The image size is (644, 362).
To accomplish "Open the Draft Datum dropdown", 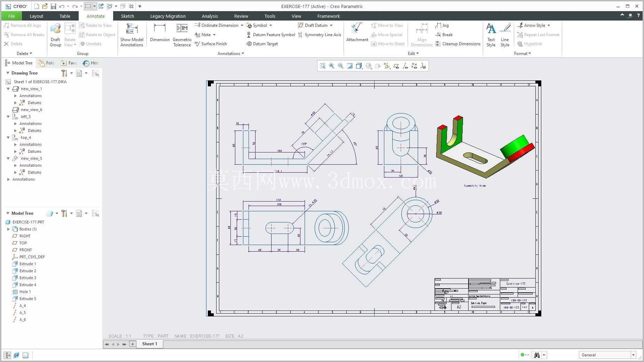I will 331,25.
